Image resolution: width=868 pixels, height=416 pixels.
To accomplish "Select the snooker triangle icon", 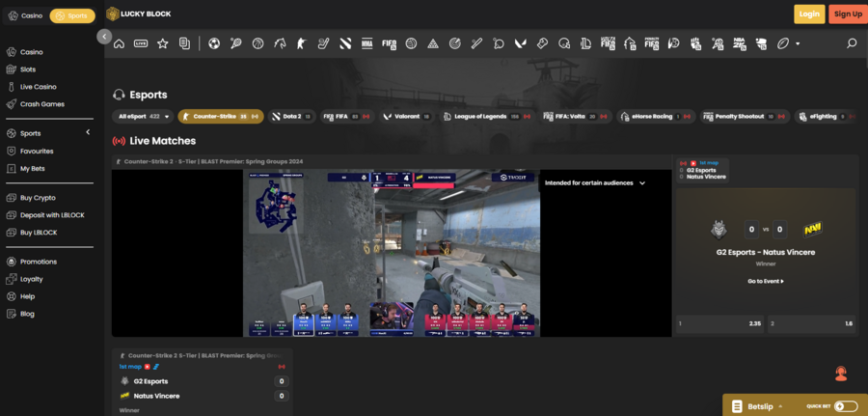I will [x=433, y=43].
